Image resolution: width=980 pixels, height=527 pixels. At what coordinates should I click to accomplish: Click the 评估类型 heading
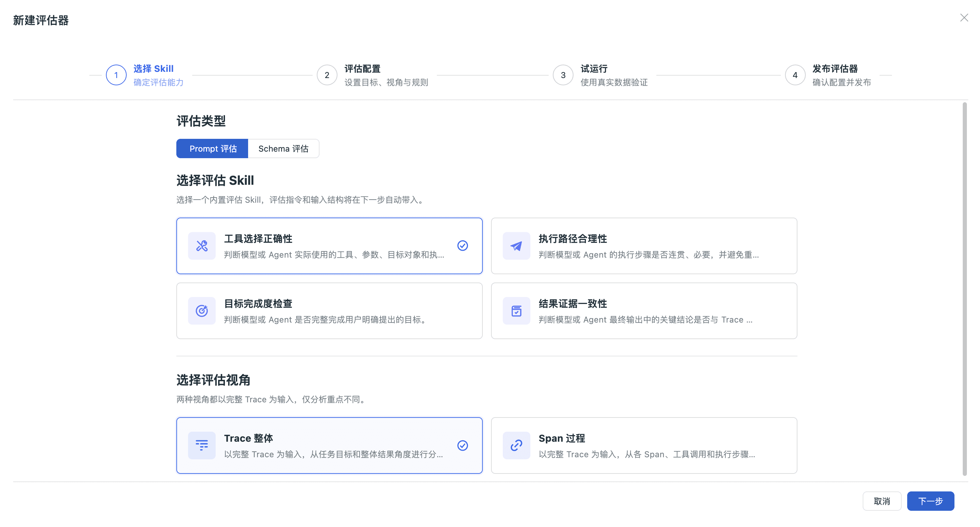point(201,121)
